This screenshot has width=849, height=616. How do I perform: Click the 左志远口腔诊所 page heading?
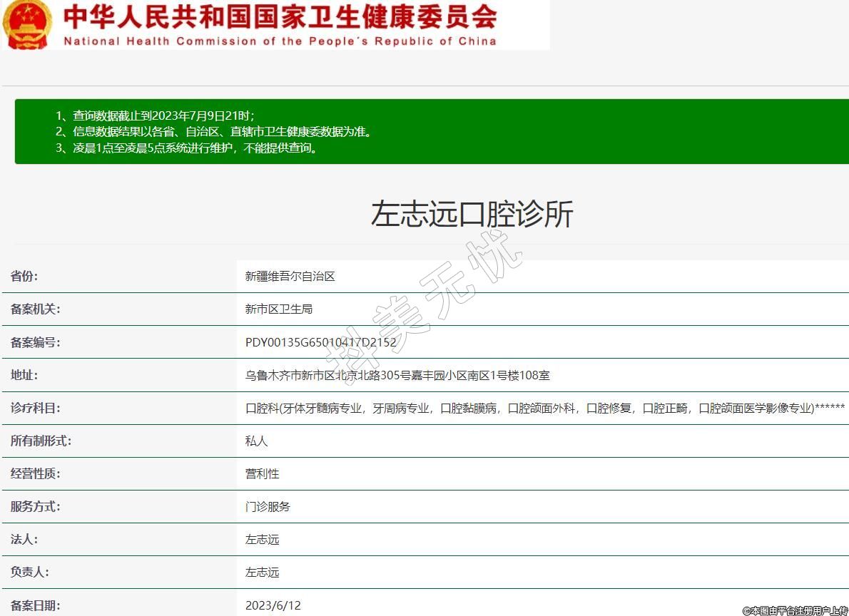pos(472,214)
